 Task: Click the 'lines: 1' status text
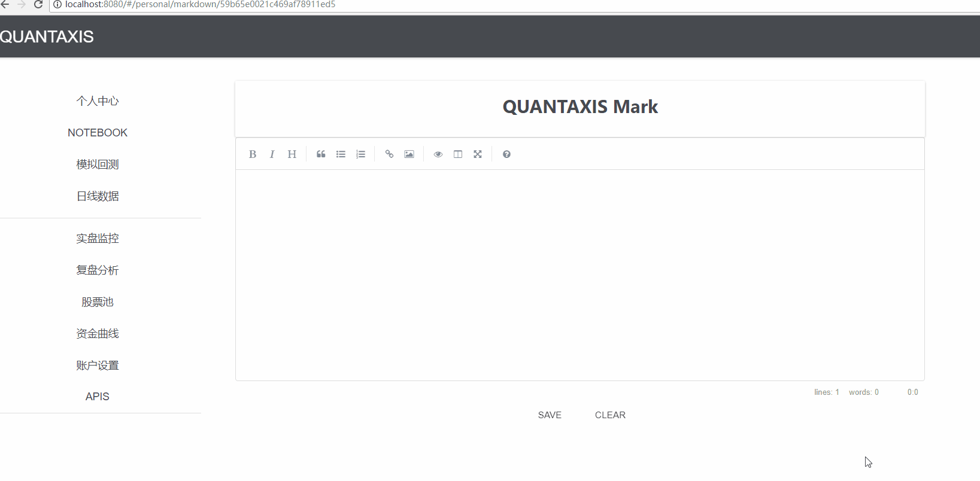[827, 392]
